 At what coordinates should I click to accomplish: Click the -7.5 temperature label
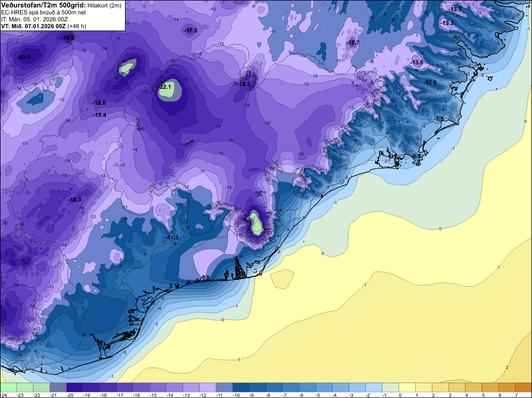[439, 119]
